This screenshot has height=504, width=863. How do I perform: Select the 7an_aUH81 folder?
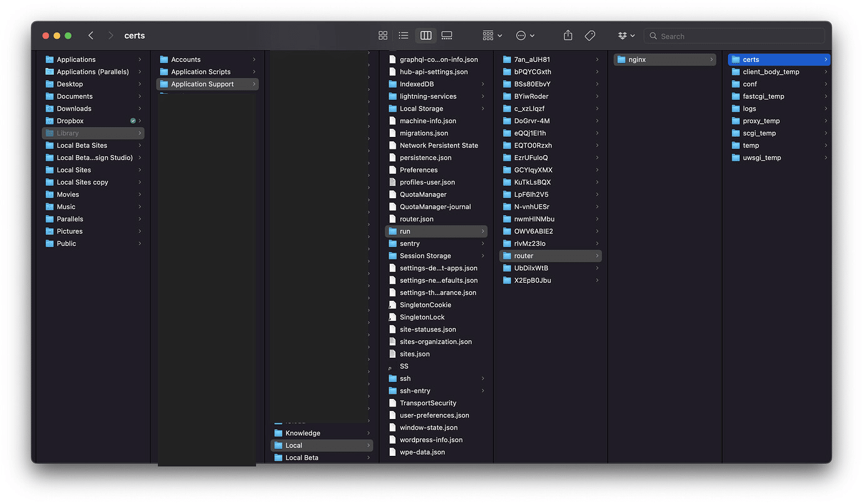pos(550,59)
